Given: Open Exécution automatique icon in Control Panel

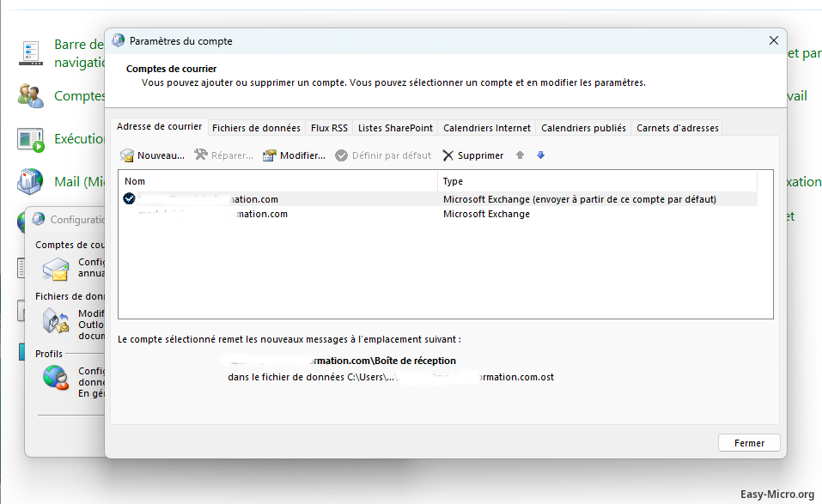Looking at the screenshot, I should pos(30,139).
